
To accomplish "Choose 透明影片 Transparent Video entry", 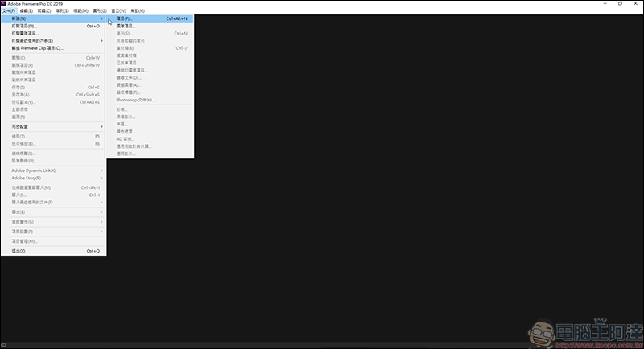I will (x=150, y=154).
